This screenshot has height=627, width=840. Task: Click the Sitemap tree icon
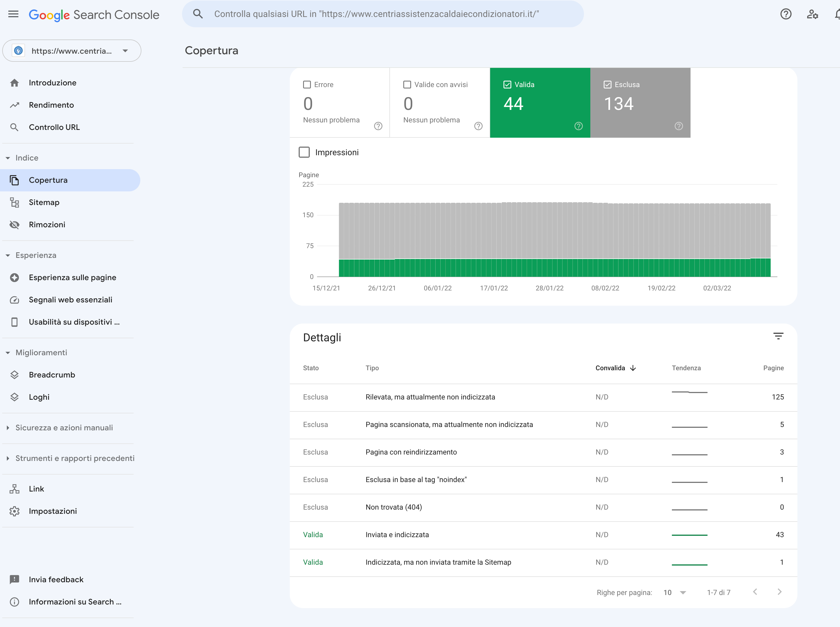14,202
